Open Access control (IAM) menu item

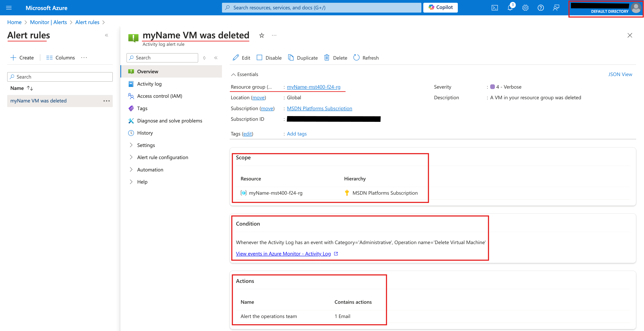tap(160, 96)
